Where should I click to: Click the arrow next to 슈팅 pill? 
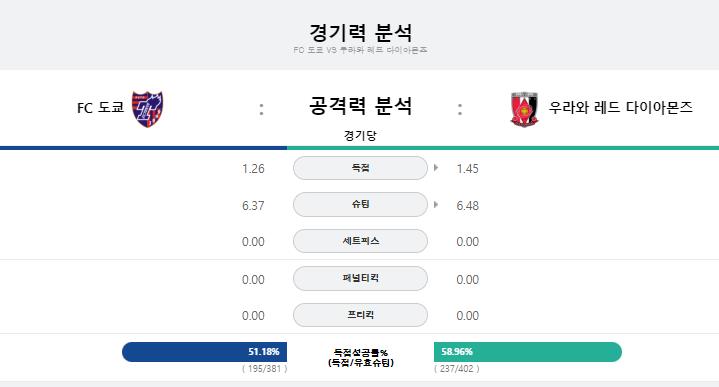[436, 205]
